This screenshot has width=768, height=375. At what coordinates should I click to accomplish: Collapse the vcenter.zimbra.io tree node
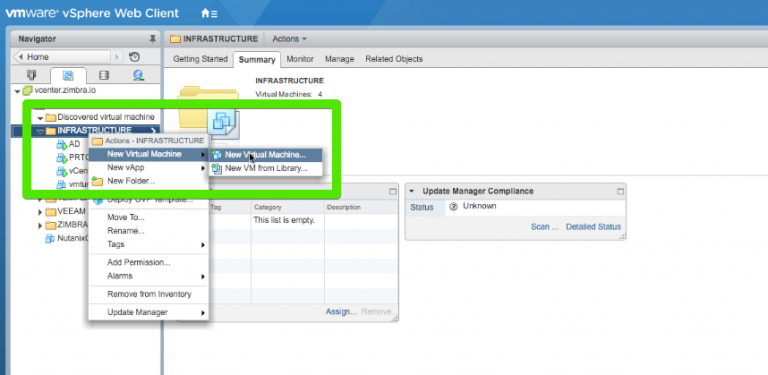(18, 91)
